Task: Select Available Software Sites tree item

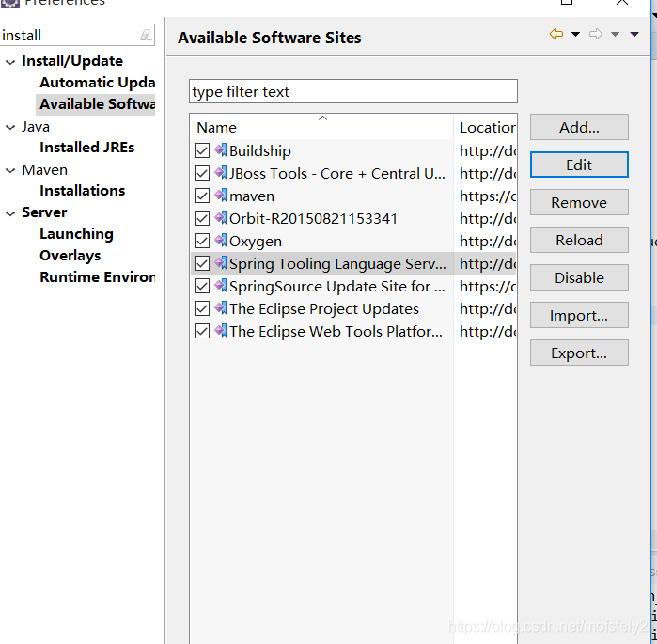Action: coord(97,104)
